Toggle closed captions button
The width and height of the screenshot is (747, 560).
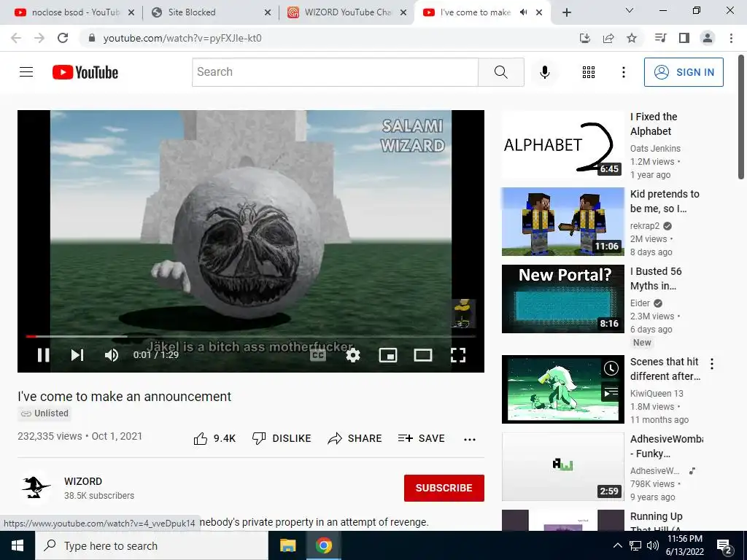coord(318,355)
